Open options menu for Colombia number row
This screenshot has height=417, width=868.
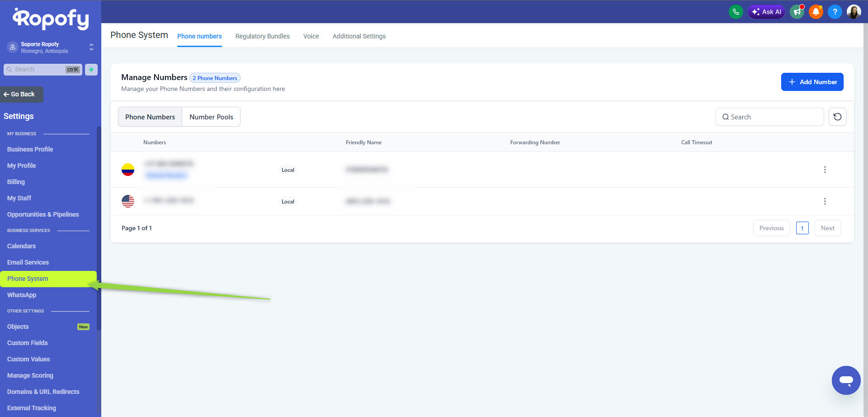825,170
